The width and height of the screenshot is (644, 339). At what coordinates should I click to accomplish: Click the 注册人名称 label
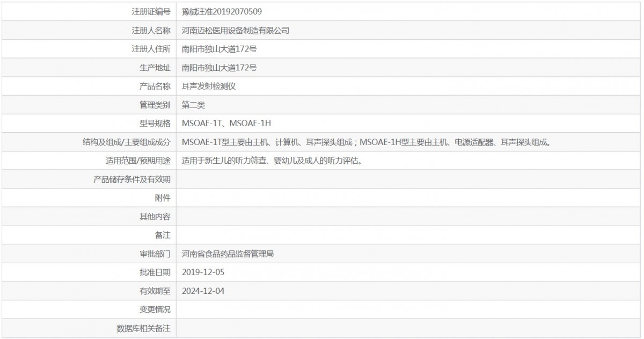[151, 31]
